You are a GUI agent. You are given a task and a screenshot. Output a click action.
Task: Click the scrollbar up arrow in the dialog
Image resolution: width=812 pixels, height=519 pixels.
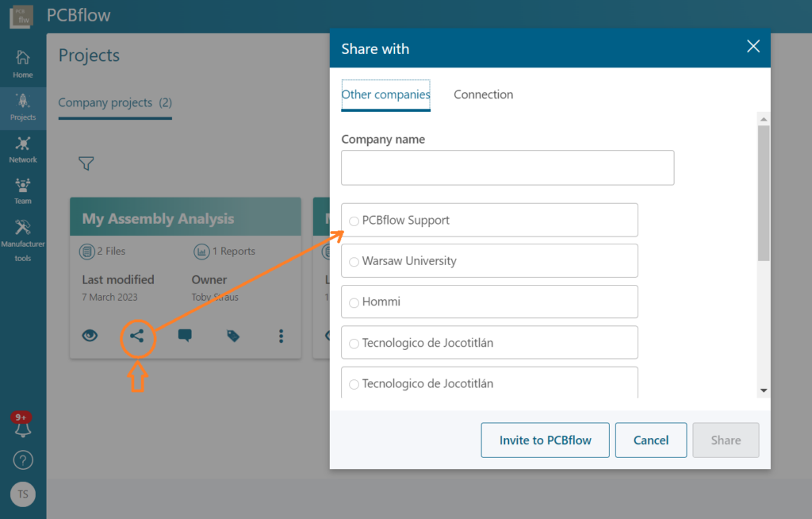click(x=764, y=119)
